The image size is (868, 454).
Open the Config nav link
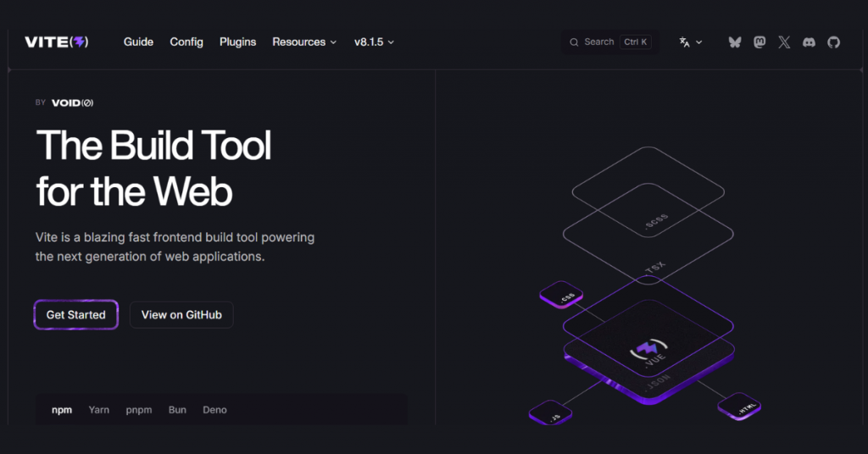click(186, 42)
